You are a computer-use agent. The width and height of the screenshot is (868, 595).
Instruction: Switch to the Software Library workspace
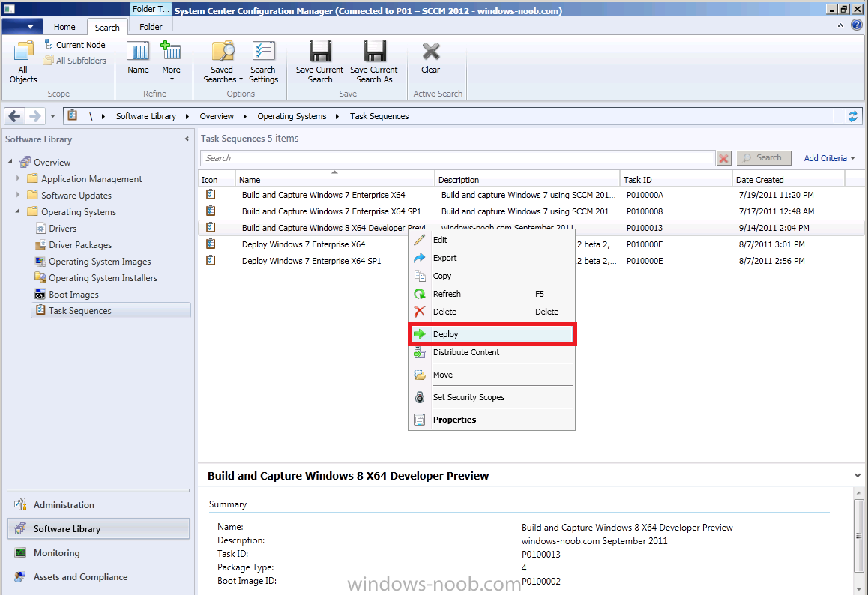98,528
